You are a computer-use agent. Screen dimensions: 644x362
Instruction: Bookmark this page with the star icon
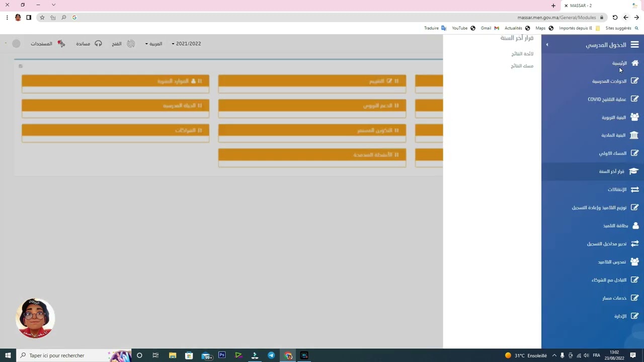pos(42,18)
